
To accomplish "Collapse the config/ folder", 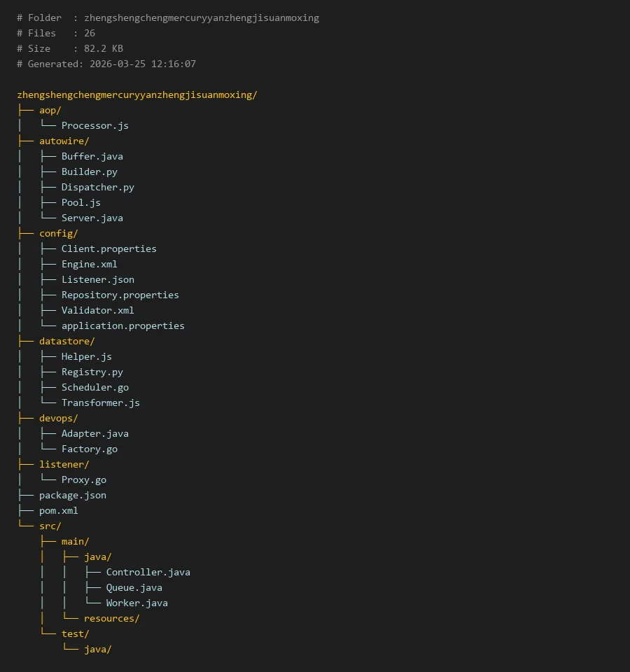I will pos(58,233).
